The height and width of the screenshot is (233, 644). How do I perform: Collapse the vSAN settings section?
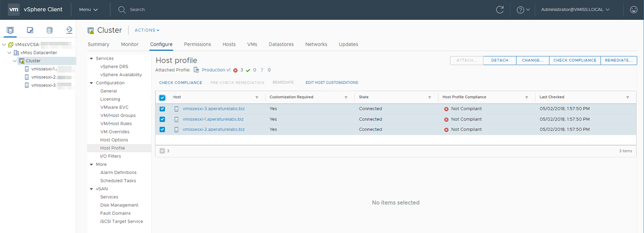tap(92, 189)
